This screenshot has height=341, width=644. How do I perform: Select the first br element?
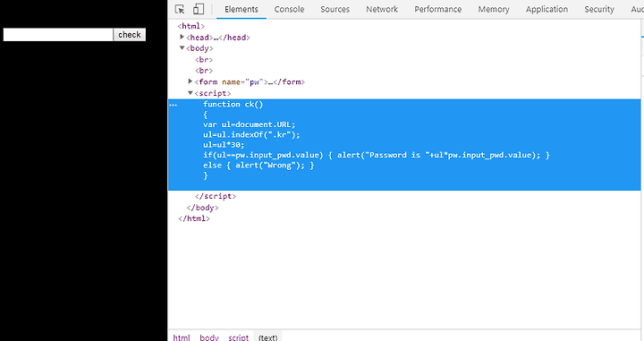point(204,60)
